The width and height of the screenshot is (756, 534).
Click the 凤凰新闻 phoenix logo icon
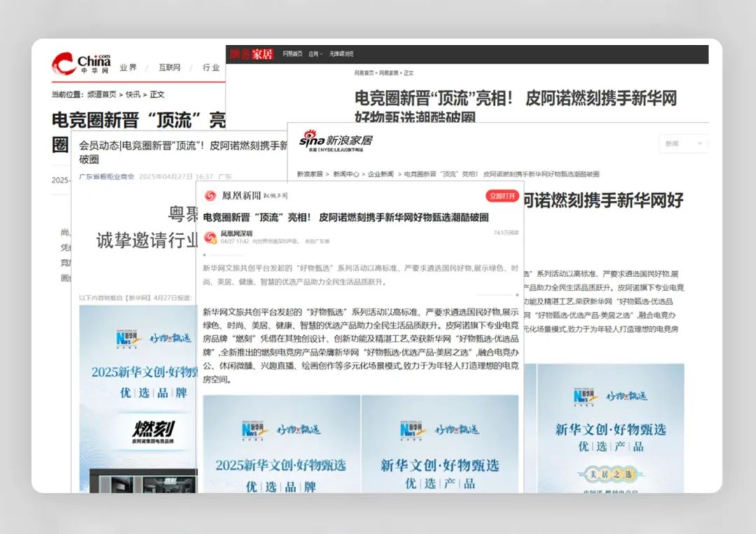click(x=211, y=196)
